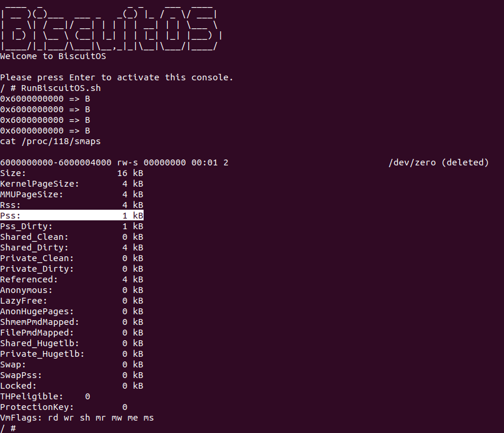
Task: Click the "/dev/zero (deleted)" path text
Action: (438, 162)
